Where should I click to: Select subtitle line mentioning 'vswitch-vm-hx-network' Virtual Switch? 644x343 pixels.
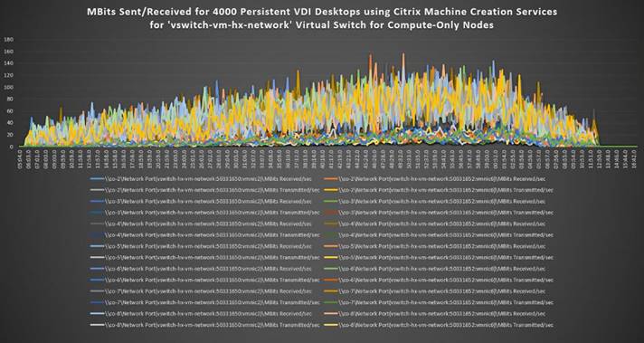tap(322, 25)
